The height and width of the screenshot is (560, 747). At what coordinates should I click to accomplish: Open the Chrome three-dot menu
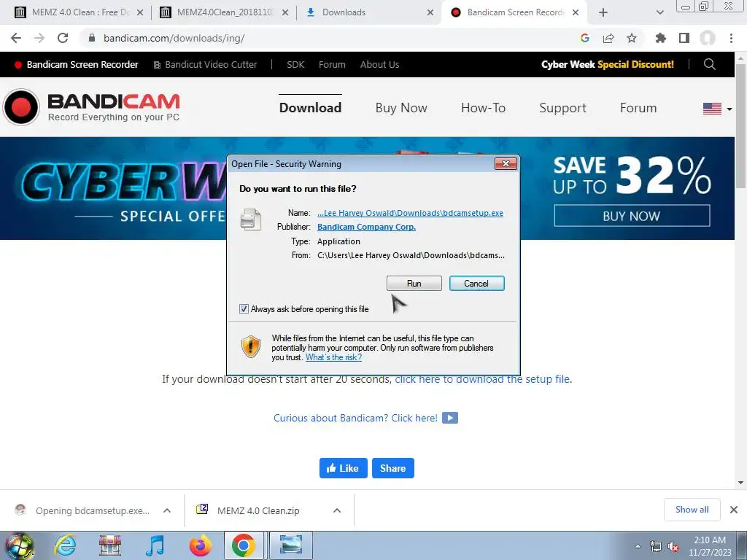click(x=731, y=38)
